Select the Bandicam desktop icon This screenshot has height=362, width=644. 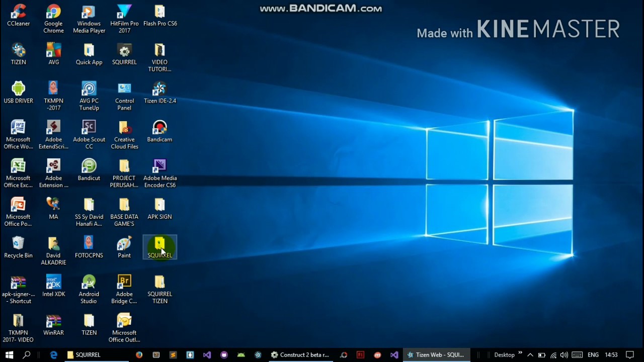[160, 131]
